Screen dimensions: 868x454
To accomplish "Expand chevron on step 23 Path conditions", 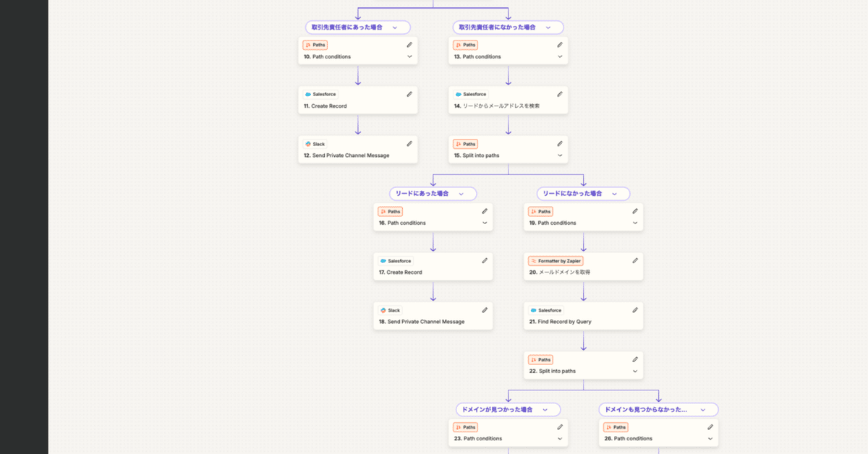I will click(560, 438).
